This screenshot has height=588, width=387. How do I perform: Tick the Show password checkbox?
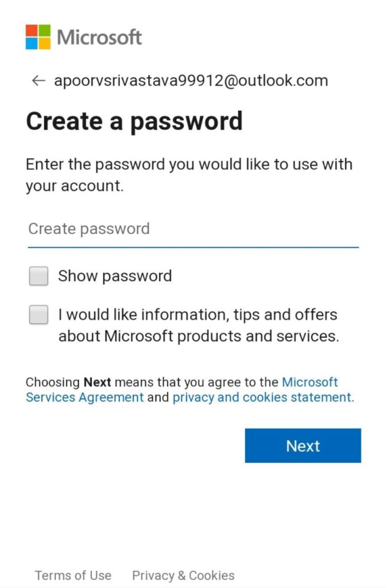click(x=39, y=276)
